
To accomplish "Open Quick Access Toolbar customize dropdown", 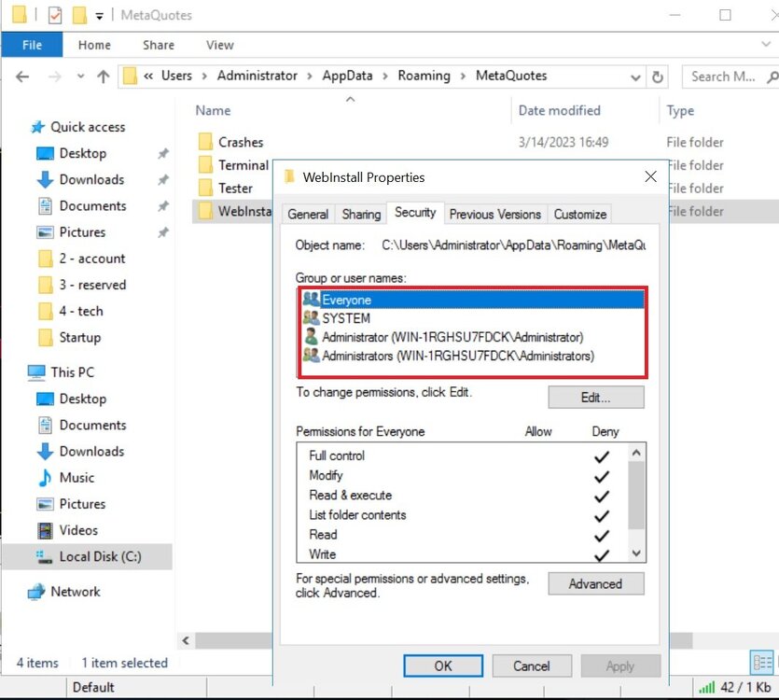I will point(100,17).
